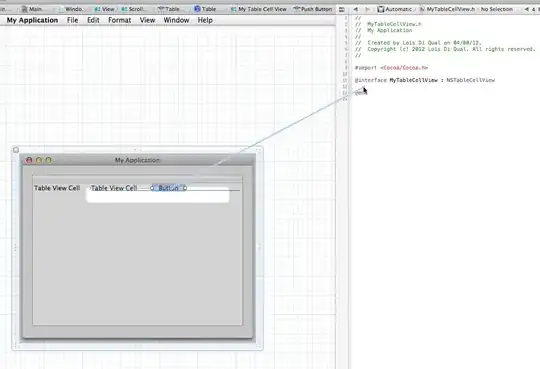The width and height of the screenshot is (540, 369).
Task: Click the My Table Cell View breadcrumb icon
Action: click(233, 9)
